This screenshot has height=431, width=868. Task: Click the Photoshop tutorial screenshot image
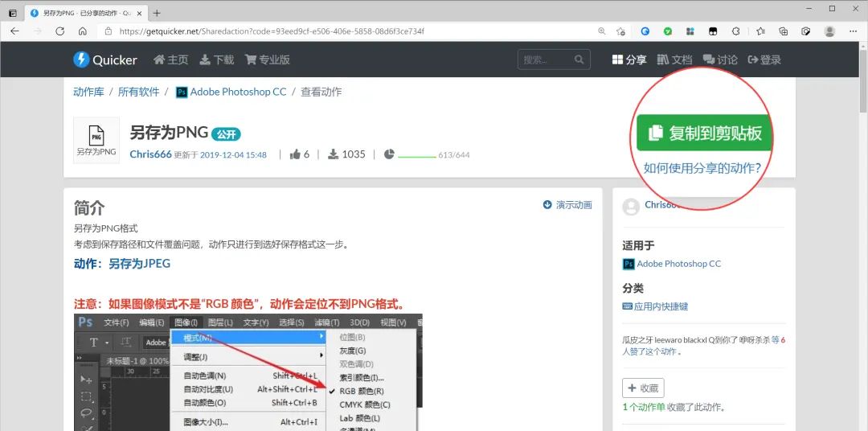click(248, 372)
